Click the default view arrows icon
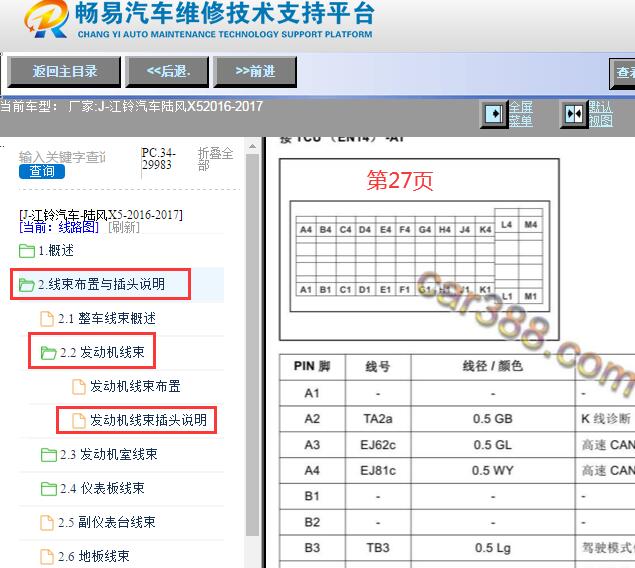This screenshot has width=635, height=568. click(574, 114)
